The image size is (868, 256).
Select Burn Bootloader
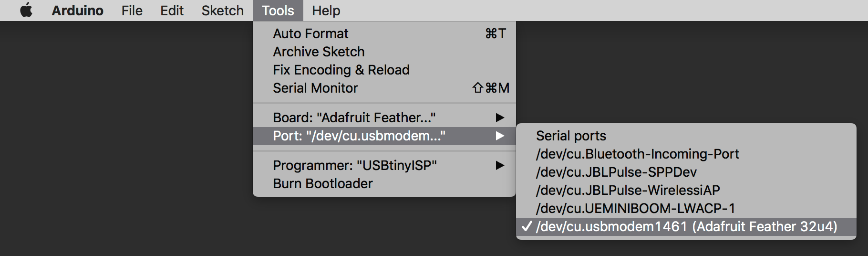pyautogui.click(x=323, y=183)
